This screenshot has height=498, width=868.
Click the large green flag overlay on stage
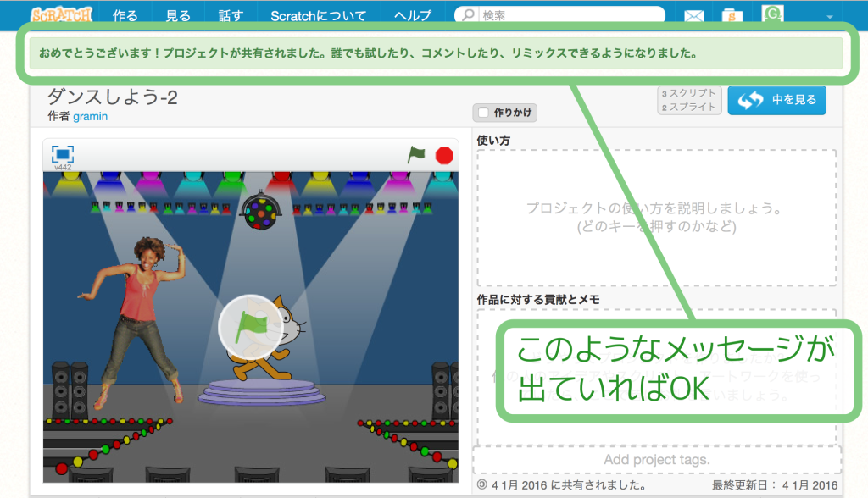(x=251, y=327)
